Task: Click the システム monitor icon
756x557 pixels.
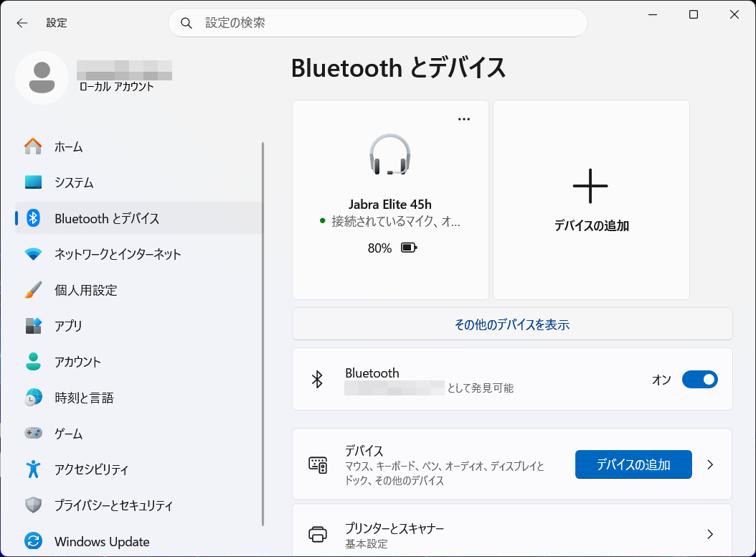Action: [x=33, y=182]
